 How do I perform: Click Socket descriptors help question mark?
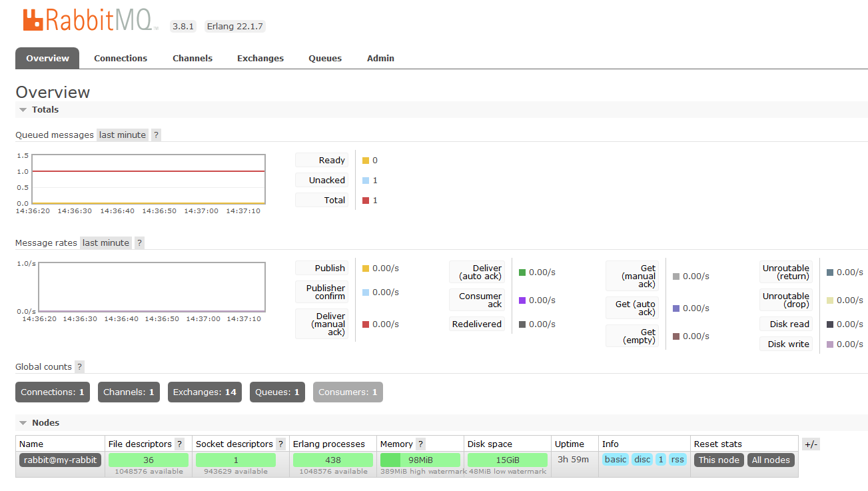(280, 444)
